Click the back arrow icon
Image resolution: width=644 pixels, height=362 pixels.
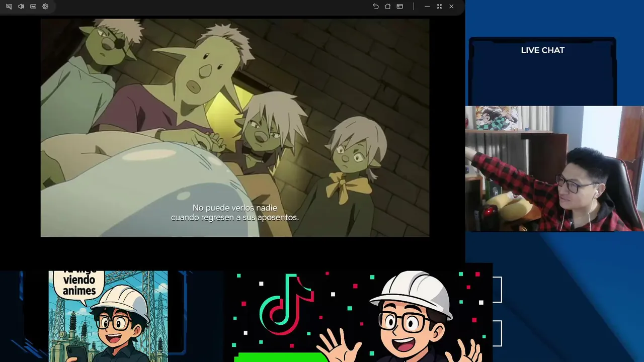(x=375, y=7)
